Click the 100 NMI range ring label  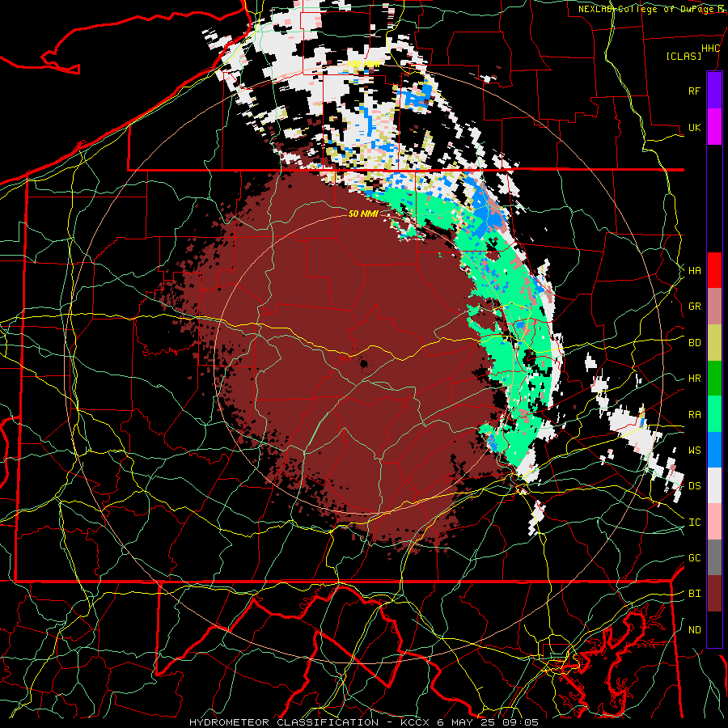364,64
